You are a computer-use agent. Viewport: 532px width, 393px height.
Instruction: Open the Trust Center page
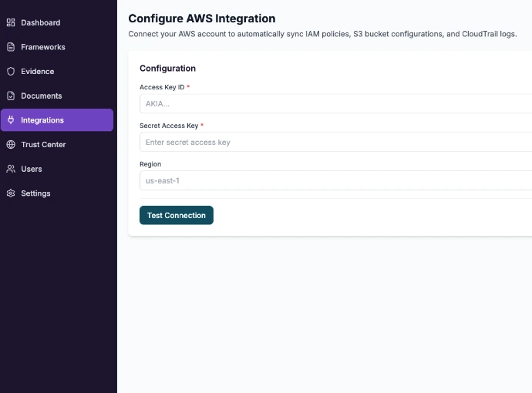click(x=43, y=145)
